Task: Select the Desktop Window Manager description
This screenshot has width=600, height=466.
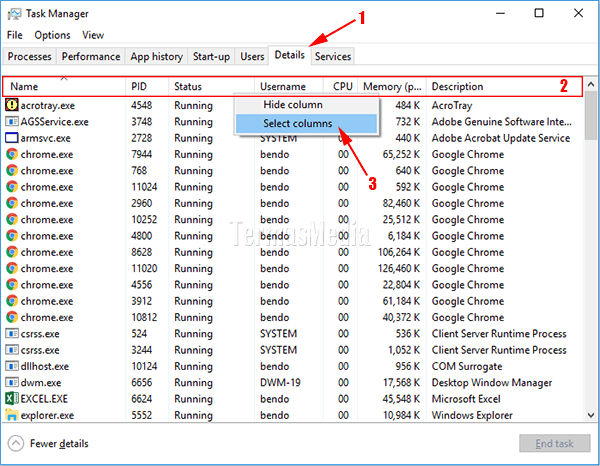Action: [x=492, y=383]
